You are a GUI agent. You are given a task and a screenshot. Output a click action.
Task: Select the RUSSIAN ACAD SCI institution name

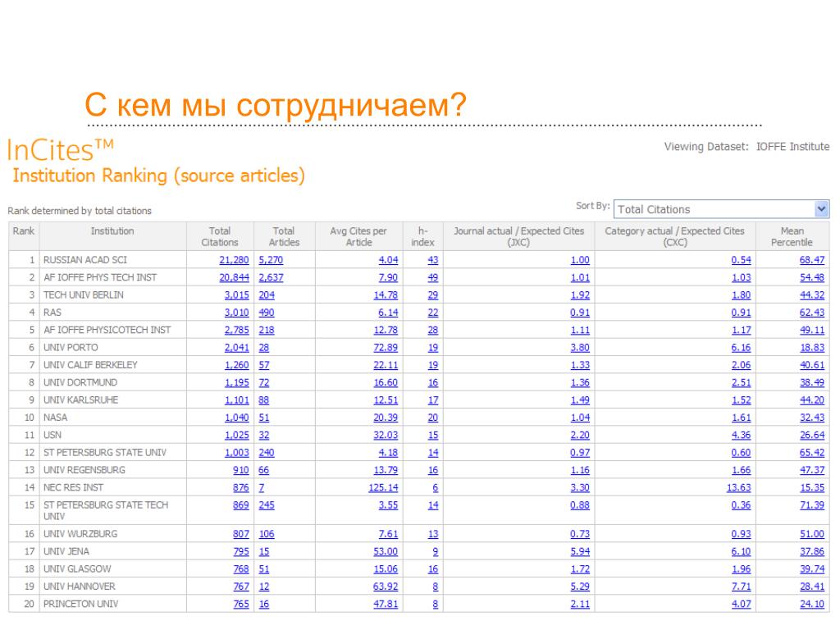click(x=85, y=260)
